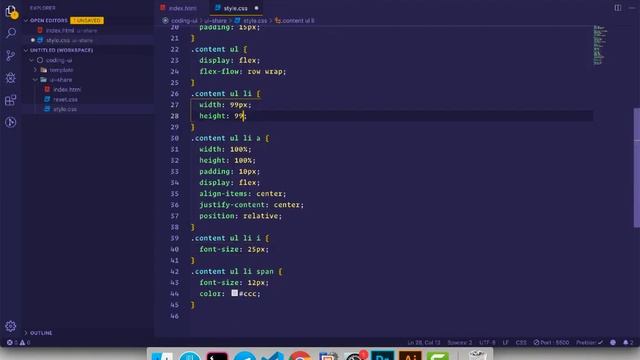Image resolution: width=640 pixels, height=360 pixels.
Task: Open the Run and Debug view
Action: pyautogui.click(x=11, y=78)
